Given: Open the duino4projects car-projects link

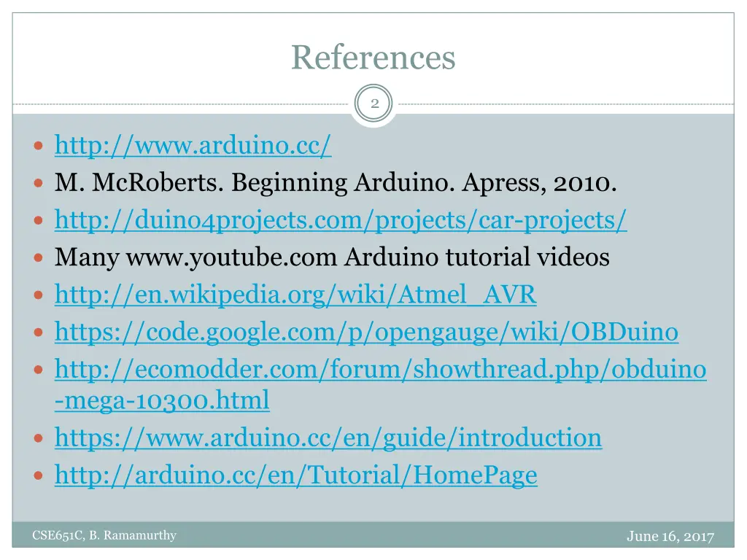Looking at the screenshot, I should (341, 220).
